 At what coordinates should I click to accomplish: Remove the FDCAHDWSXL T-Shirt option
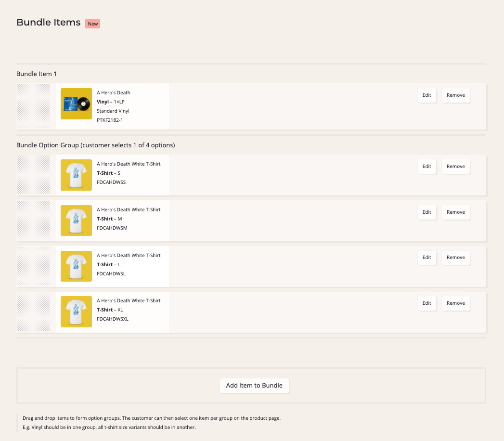point(455,303)
